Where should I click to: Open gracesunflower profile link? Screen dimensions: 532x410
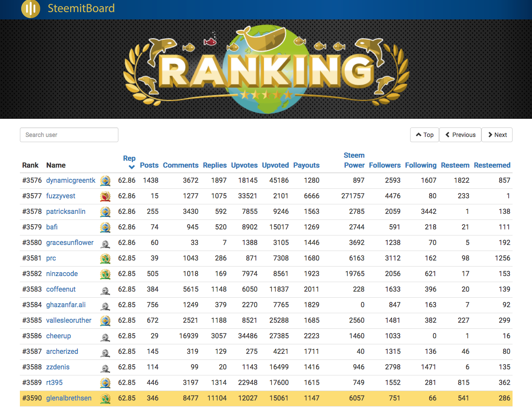coord(70,242)
